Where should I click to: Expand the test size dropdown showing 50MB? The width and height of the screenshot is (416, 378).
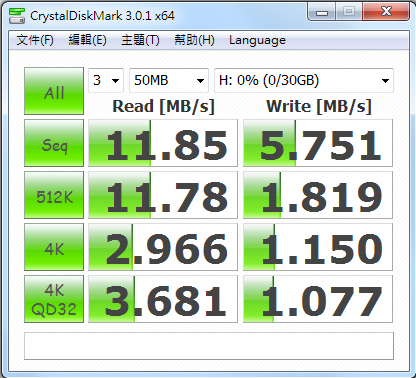(169, 80)
